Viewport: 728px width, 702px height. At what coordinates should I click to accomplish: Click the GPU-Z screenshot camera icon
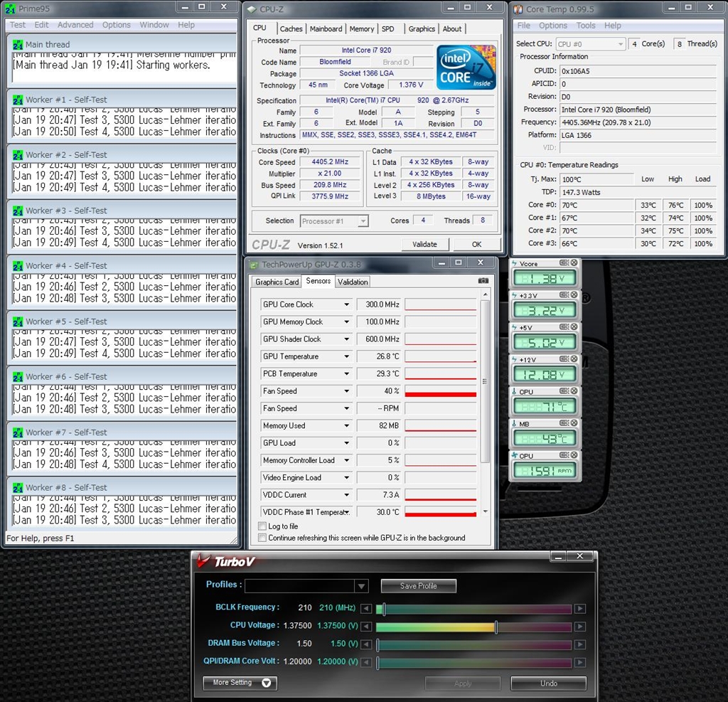483,281
